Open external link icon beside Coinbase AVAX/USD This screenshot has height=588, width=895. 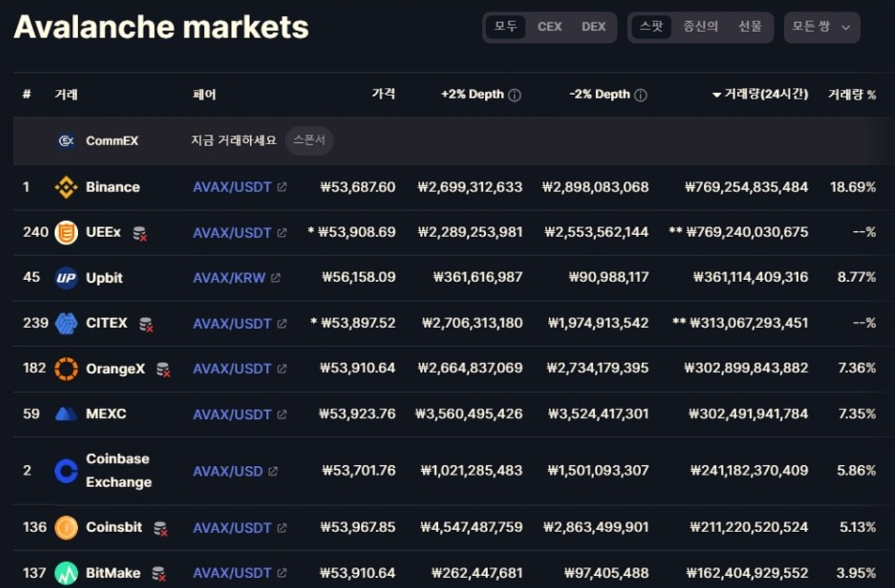(x=273, y=471)
